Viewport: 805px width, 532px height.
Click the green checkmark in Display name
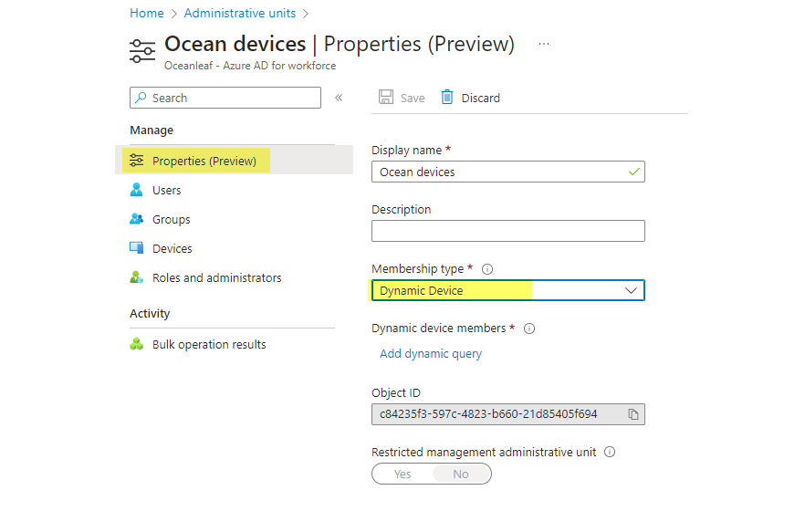tap(634, 172)
